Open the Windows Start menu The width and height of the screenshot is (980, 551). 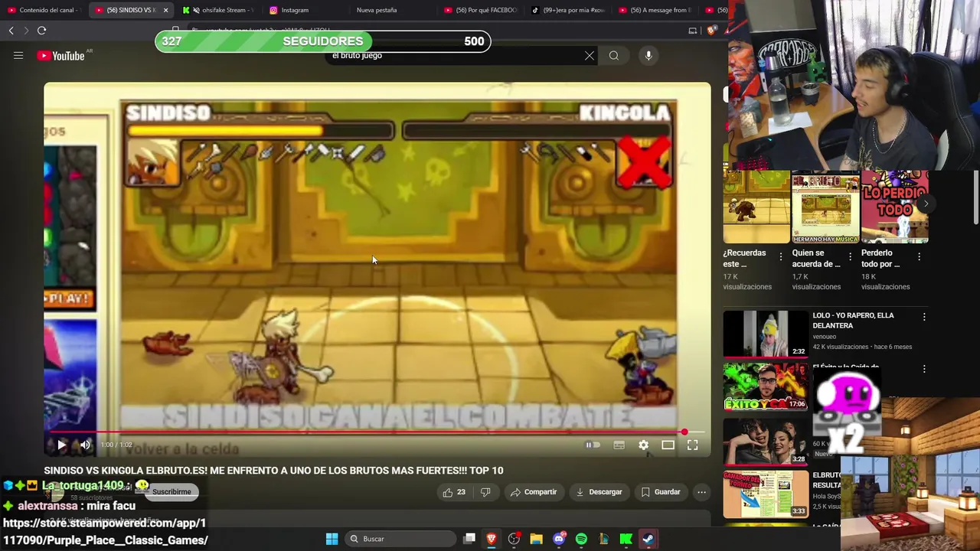[x=332, y=539]
